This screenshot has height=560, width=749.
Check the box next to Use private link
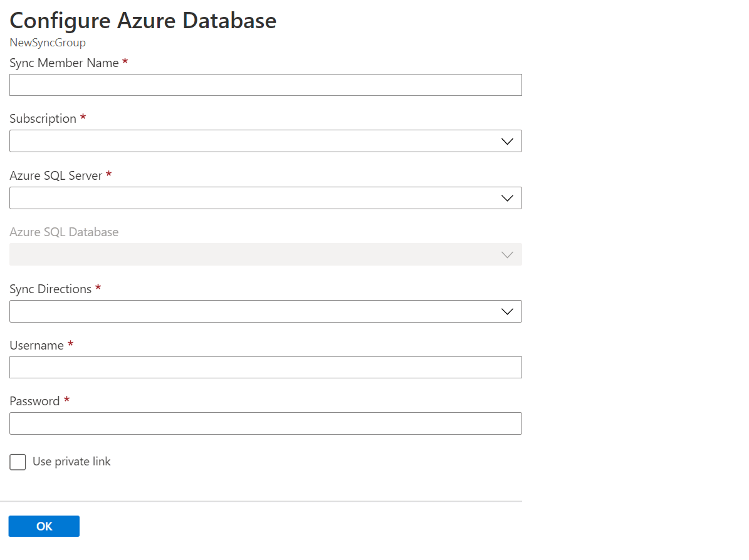(18, 462)
